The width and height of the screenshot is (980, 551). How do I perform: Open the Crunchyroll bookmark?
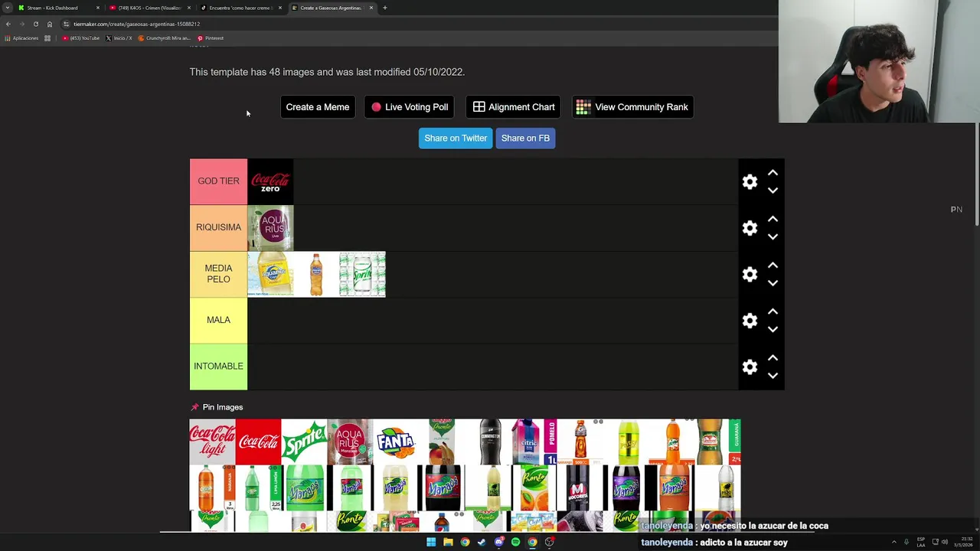(x=165, y=38)
